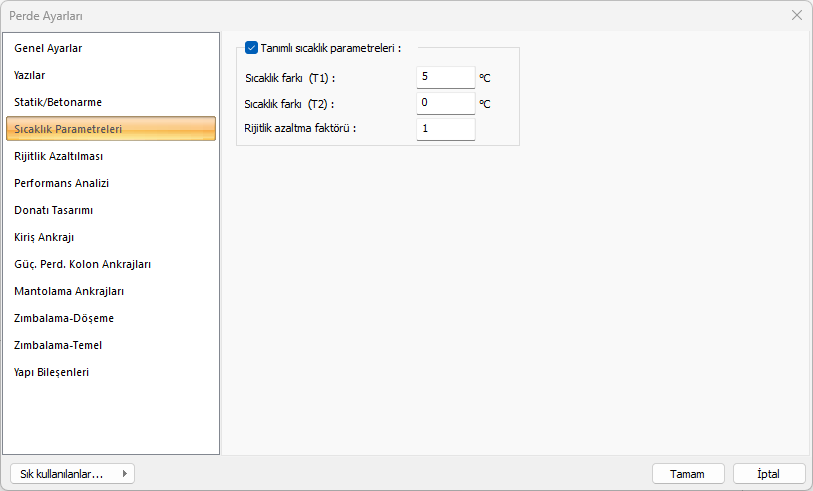The height and width of the screenshot is (491, 813).
Task: Select Sıcaklık Parametreleri list item
Action: 68,129
